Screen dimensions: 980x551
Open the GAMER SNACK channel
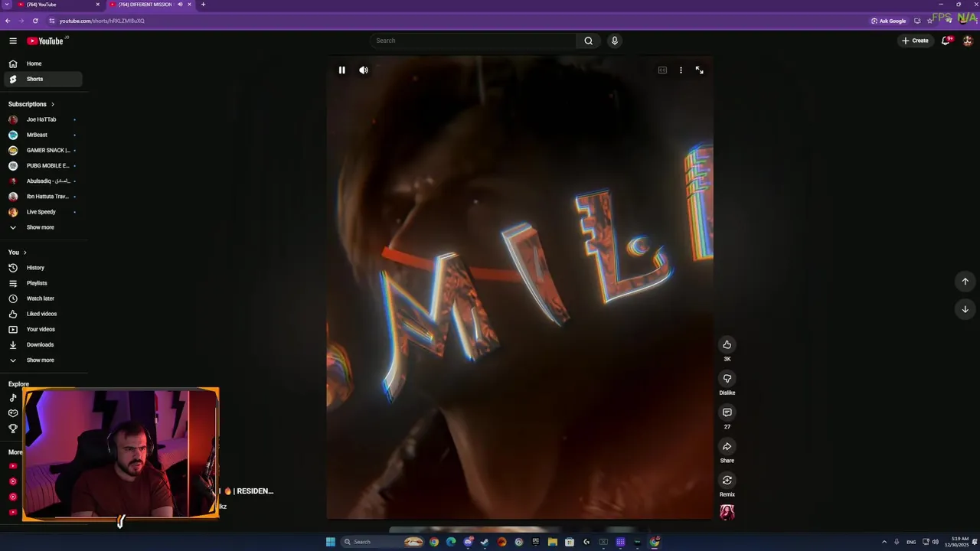pos(43,150)
